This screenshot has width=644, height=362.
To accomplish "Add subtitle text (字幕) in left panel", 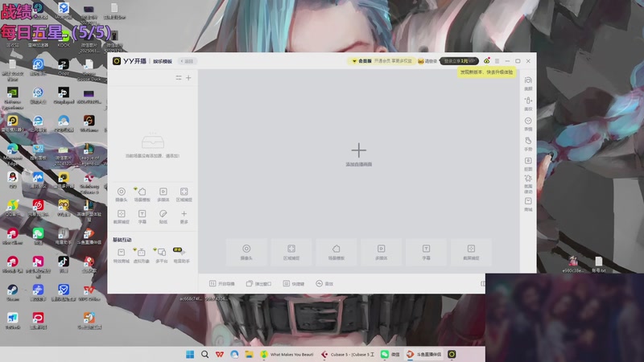I will 142,216.
